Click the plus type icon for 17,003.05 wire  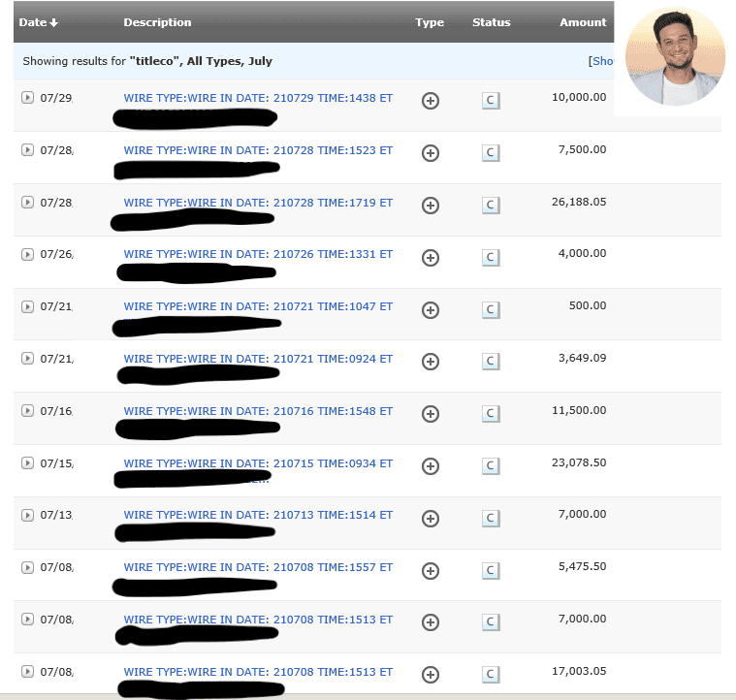pos(431,675)
